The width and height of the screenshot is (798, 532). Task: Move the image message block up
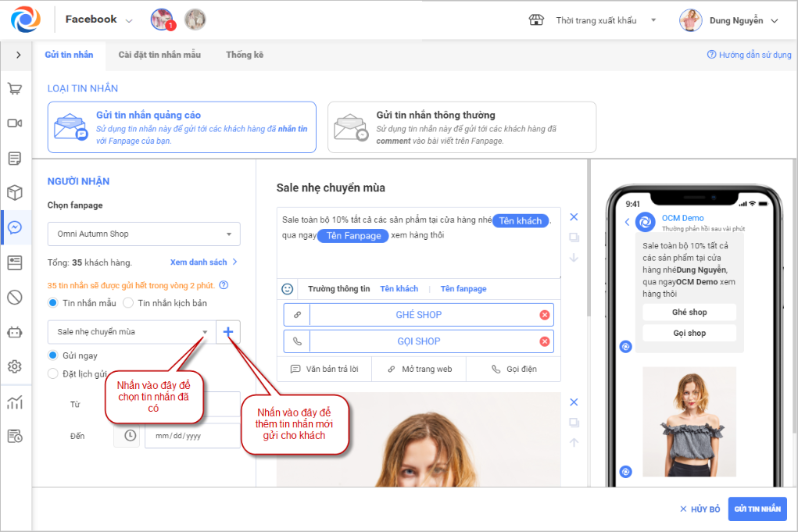click(574, 443)
